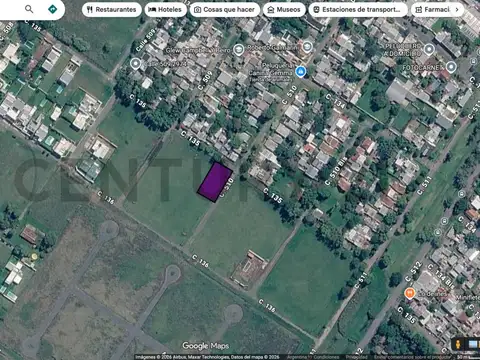Select the blue Peluquería Canina Gemma shop pin
Screen dimensions: 480x360
pyautogui.click(x=301, y=71)
